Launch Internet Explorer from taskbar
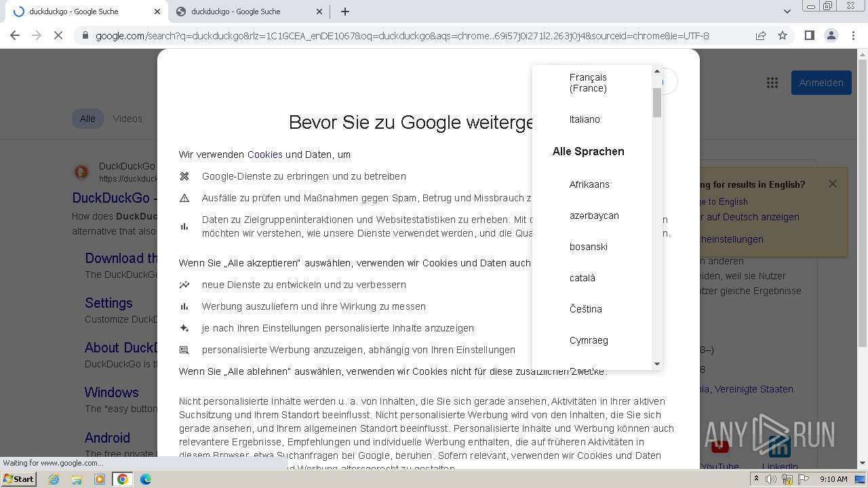The image size is (868, 488). (54, 479)
